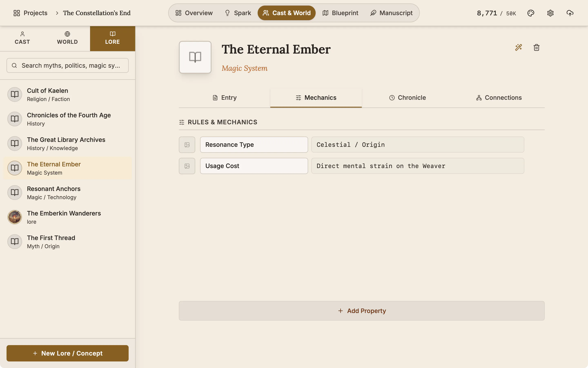
Task: Switch to the CAST sidebar tab
Action: point(22,38)
